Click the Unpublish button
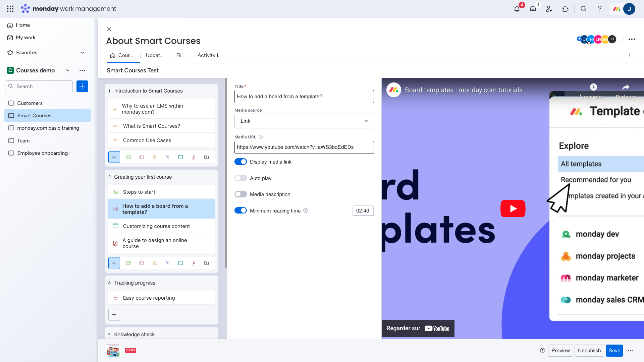The height and width of the screenshot is (362, 644). point(589,351)
